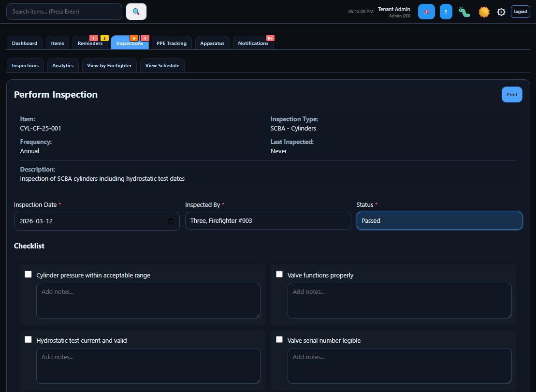This screenshot has width=536, height=392.
Task: Check Hydrostatic test current and valid
Action: 28,339
